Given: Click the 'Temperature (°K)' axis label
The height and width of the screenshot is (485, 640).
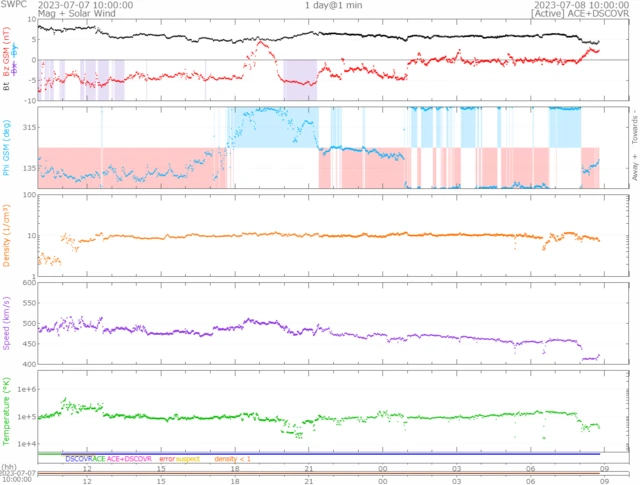Looking at the screenshot, I should coord(6,411).
